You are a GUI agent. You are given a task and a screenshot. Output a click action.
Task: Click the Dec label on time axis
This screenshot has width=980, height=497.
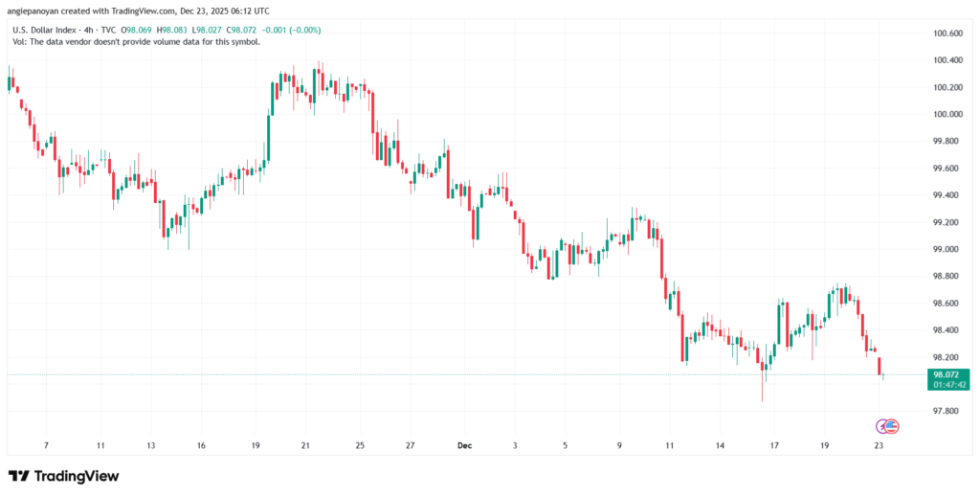tap(464, 445)
